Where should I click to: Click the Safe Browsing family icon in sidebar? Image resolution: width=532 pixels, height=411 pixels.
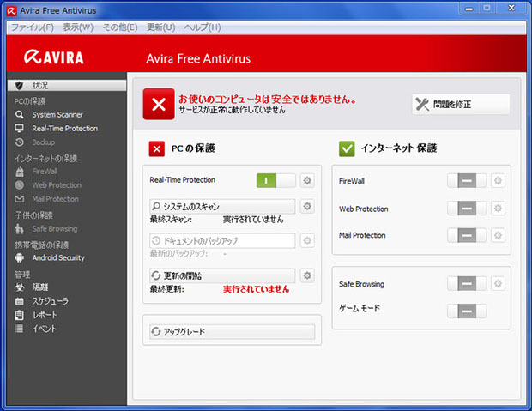20,229
